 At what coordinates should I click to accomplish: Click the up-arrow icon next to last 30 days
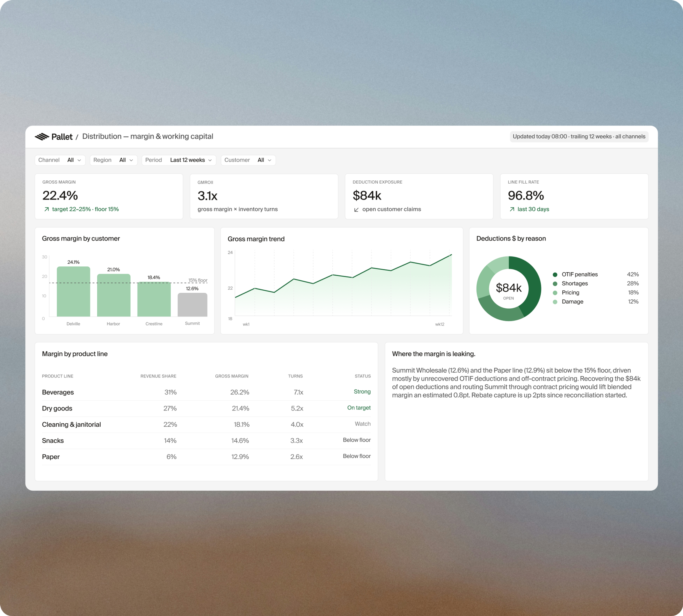[512, 209]
